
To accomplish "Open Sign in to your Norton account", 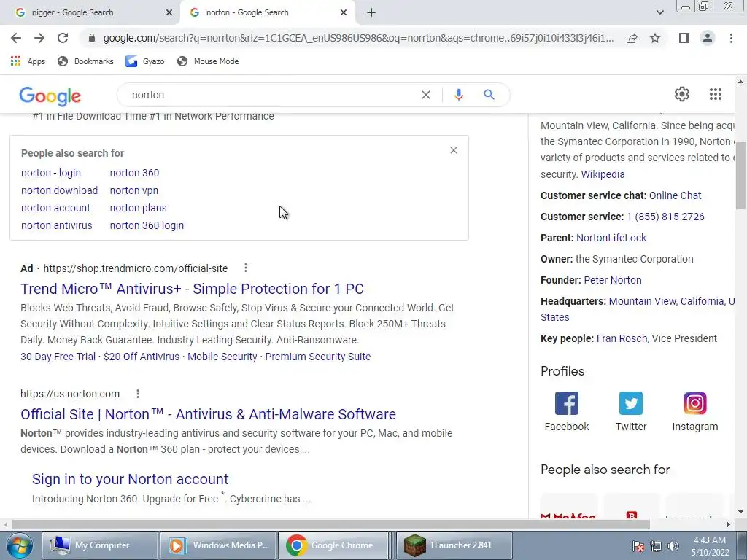I will (130, 479).
